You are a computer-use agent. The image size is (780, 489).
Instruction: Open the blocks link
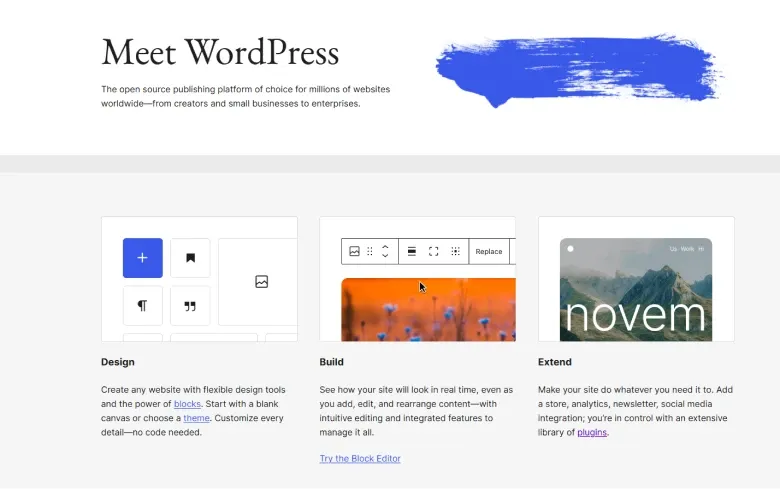(x=187, y=404)
